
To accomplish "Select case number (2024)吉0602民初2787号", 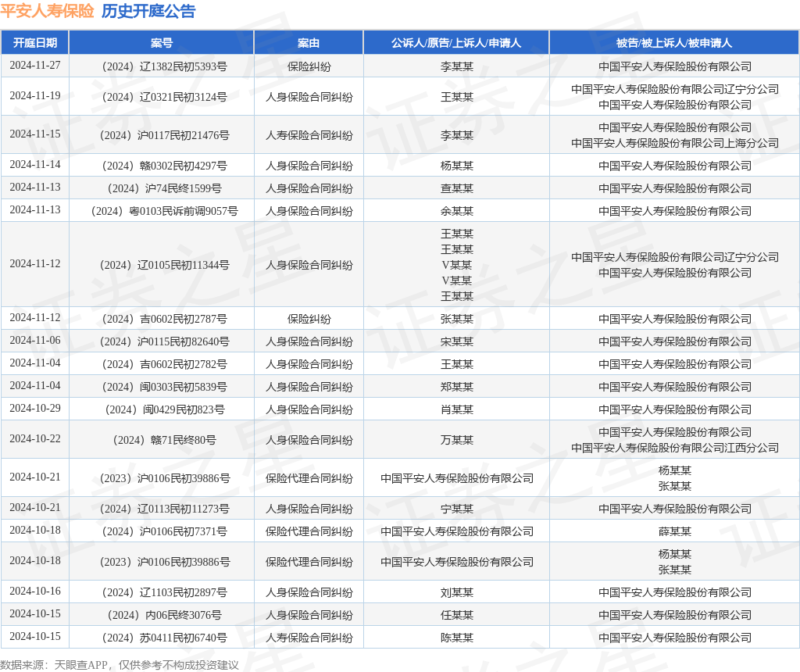I will [x=164, y=319].
